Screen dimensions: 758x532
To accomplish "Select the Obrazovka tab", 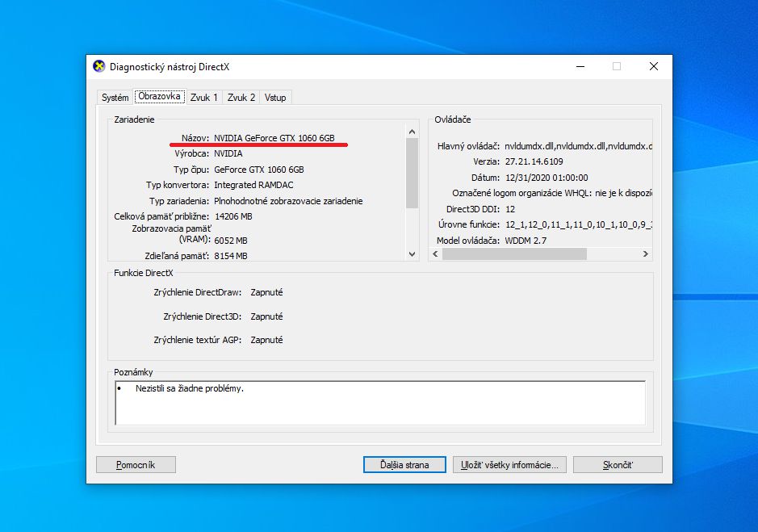I will [160, 96].
